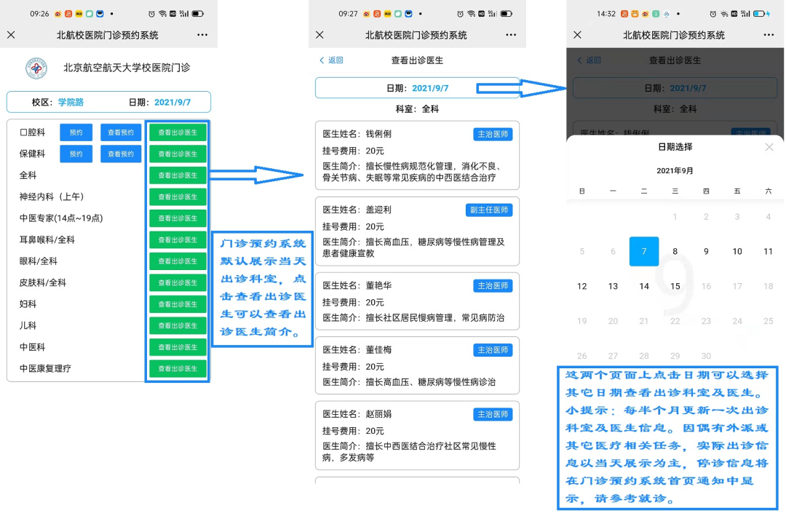Click 主治医师 tag for 钱俐俐
This screenshot has height=532, width=786.
493,135
